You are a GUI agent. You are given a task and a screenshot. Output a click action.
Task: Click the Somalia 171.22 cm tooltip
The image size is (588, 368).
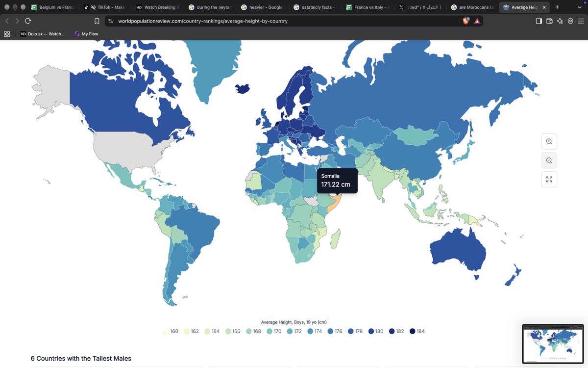point(337,180)
